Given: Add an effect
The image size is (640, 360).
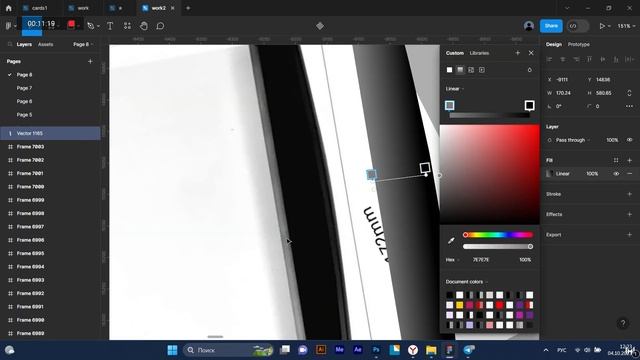Looking at the screenshot, I should coord(629,214).
